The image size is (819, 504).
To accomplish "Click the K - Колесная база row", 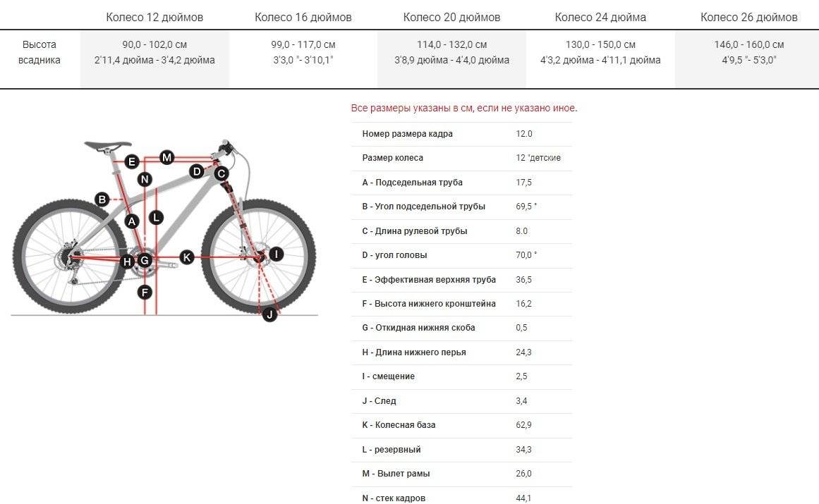I will point(462,425).
